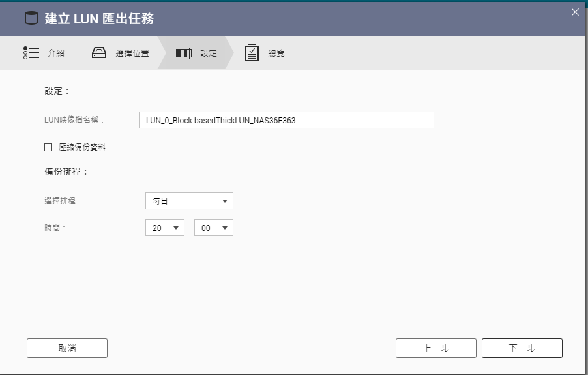Go back with the 上一步 button

435,348
